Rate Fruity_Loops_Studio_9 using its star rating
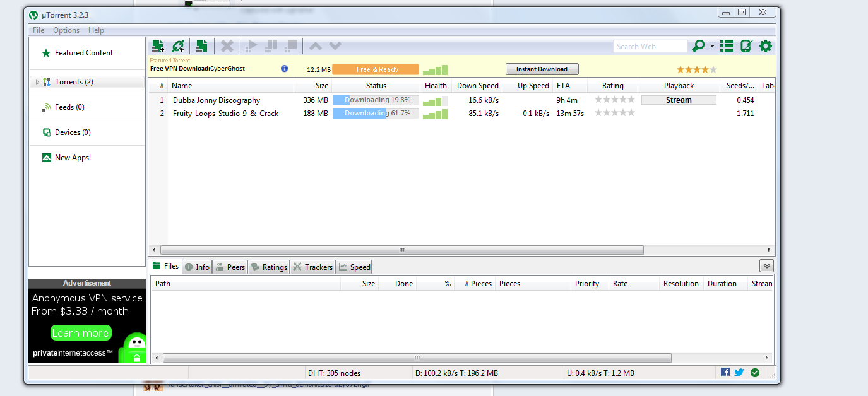The image size is (868, 396). [x=614, y=113]
